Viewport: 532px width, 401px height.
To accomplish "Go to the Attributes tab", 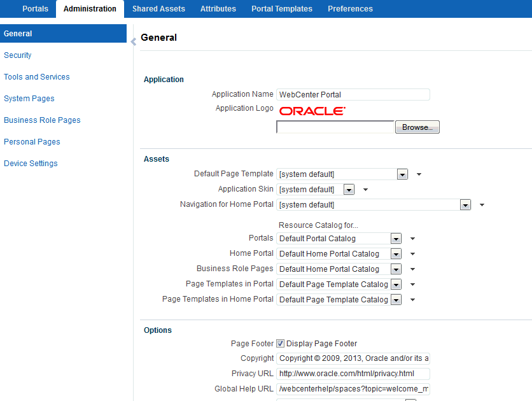I will pyautogui.click(x=218, y=9).
